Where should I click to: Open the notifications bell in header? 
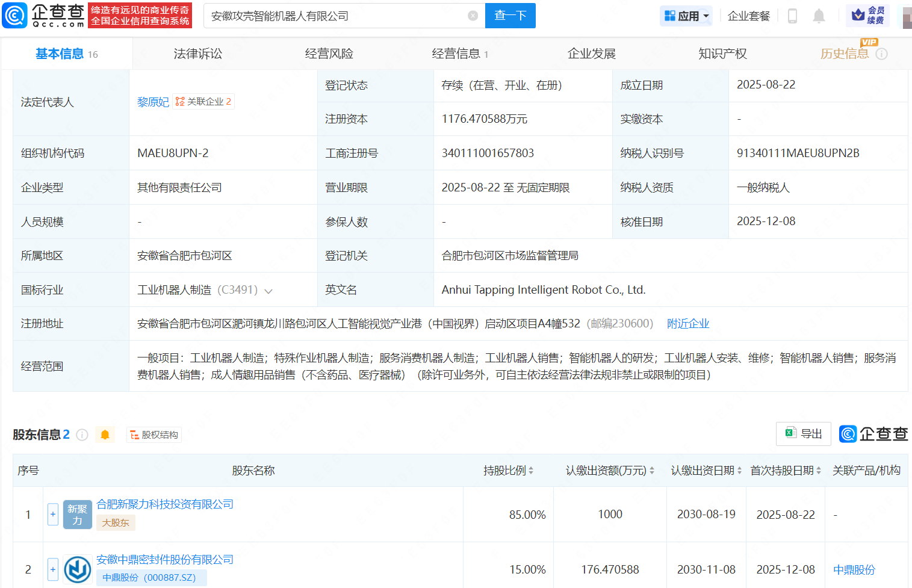[819, 16]
